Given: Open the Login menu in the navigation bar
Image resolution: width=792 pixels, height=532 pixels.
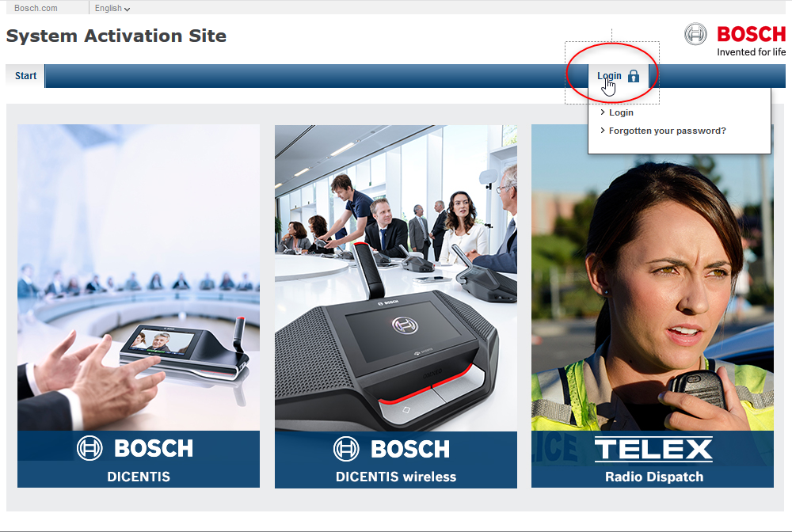Looking at the screenshot, I should click(619, 76).
